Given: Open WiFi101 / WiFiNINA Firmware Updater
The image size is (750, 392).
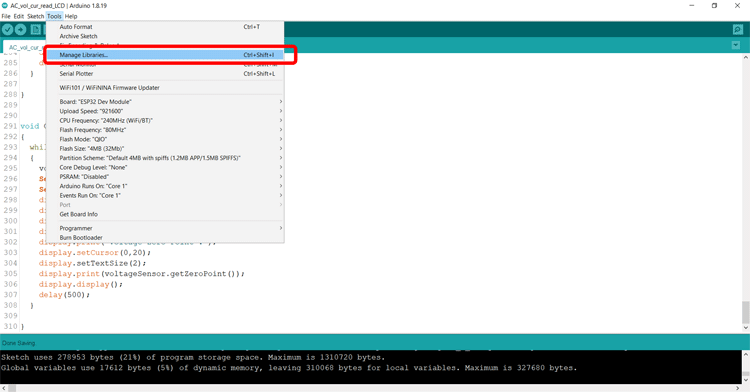Looking at the screenshot, I should click(x=165, y=87).
